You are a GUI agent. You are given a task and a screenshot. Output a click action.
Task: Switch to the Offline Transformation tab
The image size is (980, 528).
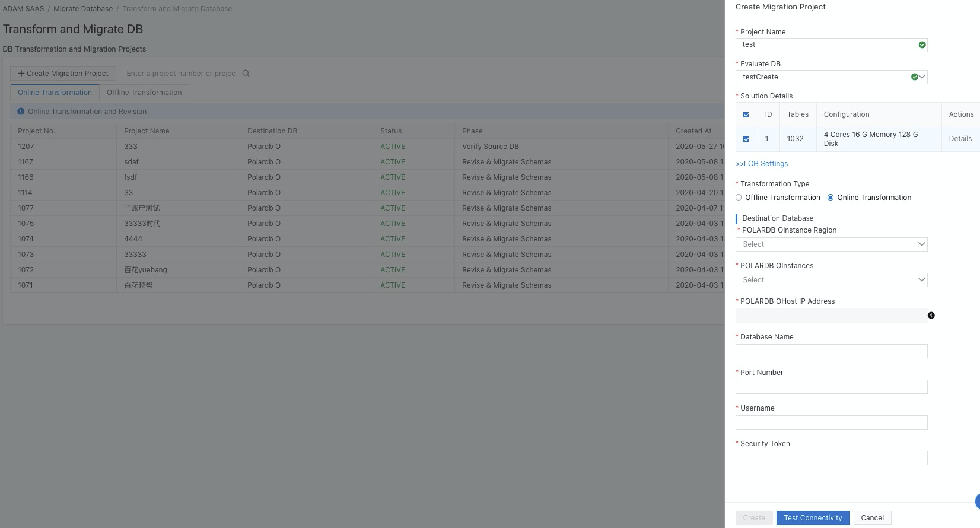pyautogui.click(x=144, y=93)
